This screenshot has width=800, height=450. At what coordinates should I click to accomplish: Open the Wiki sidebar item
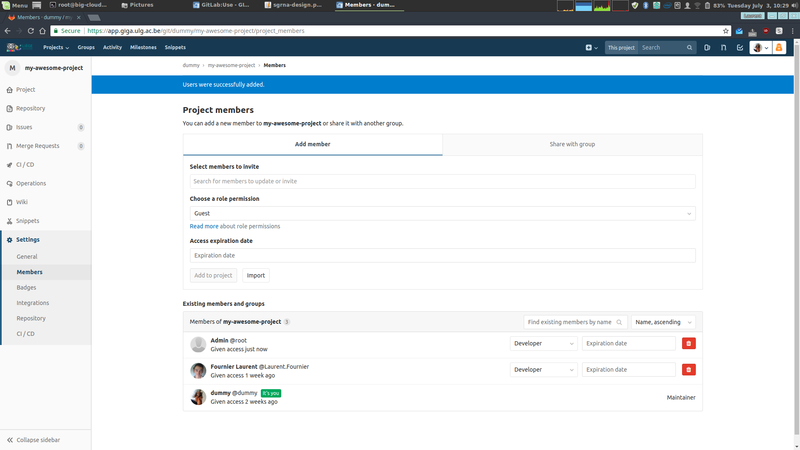(21, 202)
